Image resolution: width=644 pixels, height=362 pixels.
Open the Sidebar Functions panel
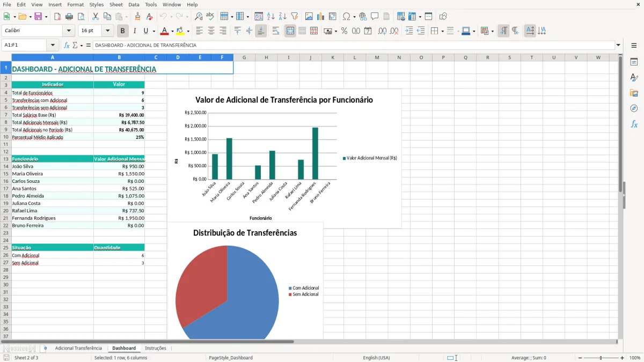[x=634, y=124]
